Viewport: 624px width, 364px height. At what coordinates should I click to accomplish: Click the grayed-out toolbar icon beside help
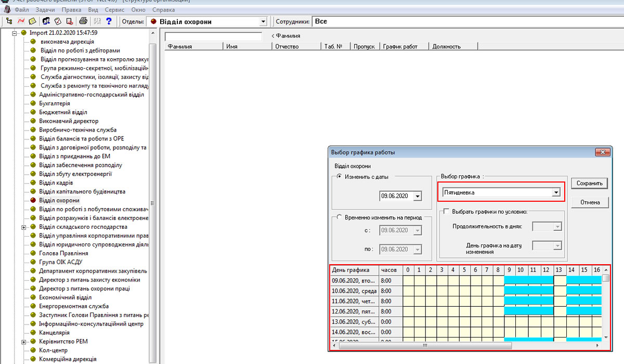[x=97, y=21]
